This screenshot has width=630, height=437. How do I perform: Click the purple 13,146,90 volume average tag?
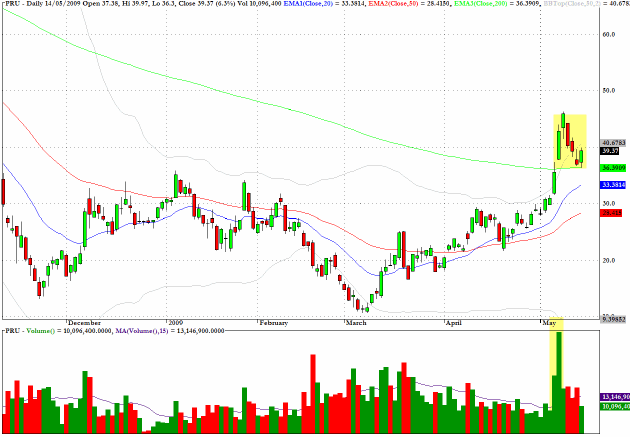pyautogui.click(x=615, y=397)
